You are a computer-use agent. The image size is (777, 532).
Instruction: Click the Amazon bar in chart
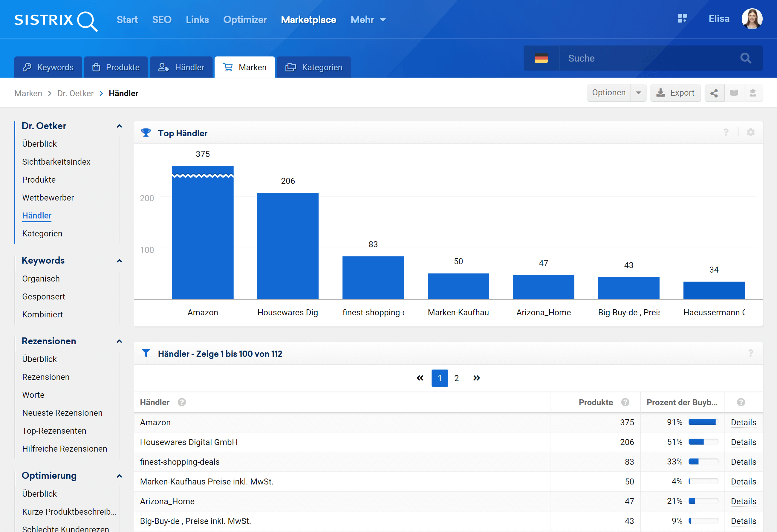click(x=203, y=234)
